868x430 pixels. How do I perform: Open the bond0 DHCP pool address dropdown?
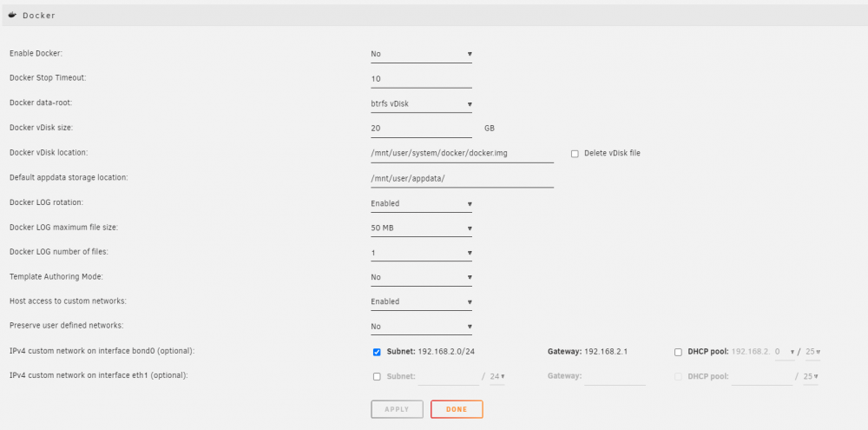(x=785, y=352)
